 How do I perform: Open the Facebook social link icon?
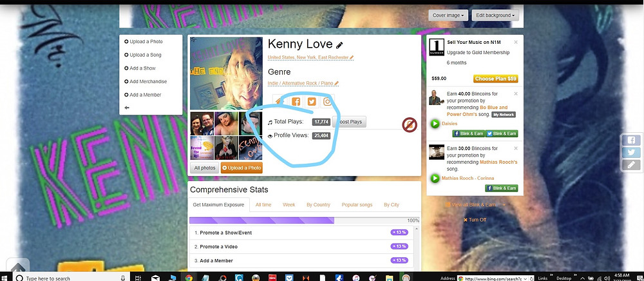(296, 101)
